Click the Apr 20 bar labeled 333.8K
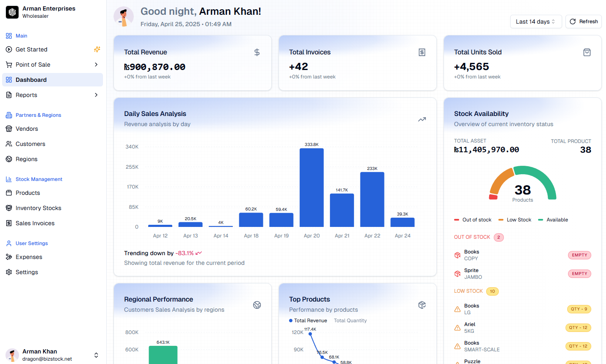The image size is (606, 364). pyautogui.click(x=312, y=188)
